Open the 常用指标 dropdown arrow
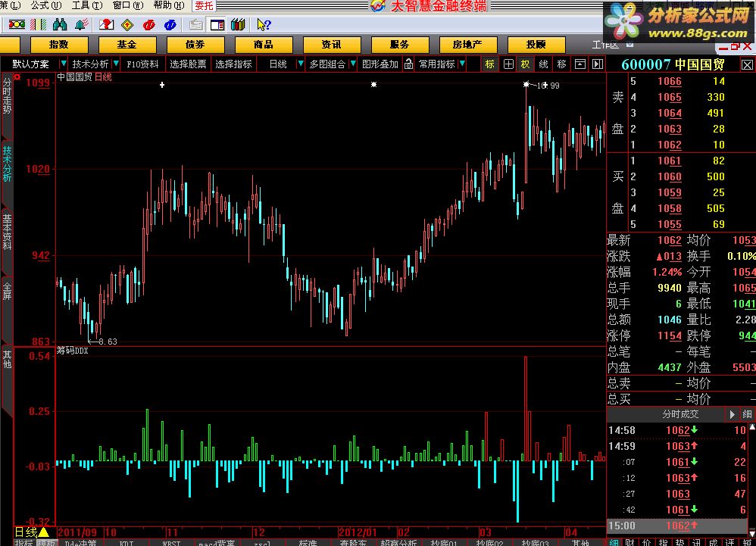Screen dimensions: 756x546 pyautogui.click(x=462, y=64)
